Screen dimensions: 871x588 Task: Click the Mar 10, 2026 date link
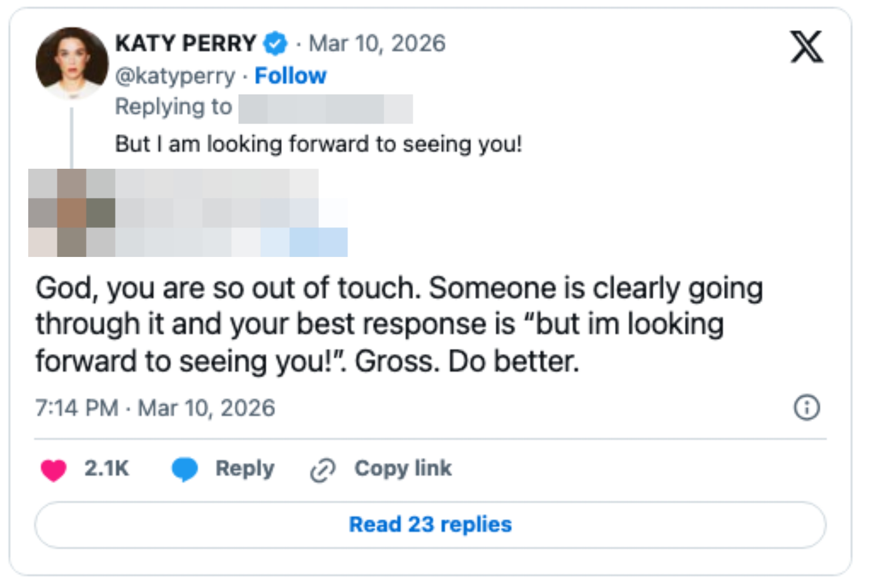376,44
